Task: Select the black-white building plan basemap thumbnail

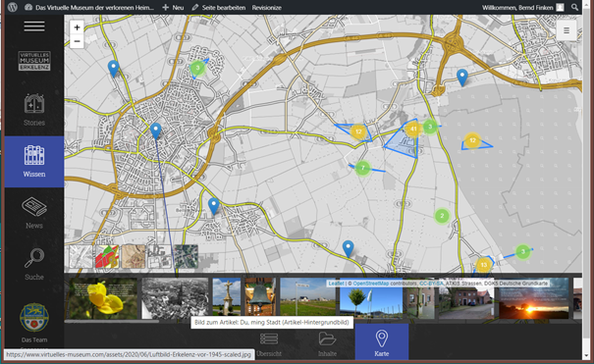Action: pos(159,256)
